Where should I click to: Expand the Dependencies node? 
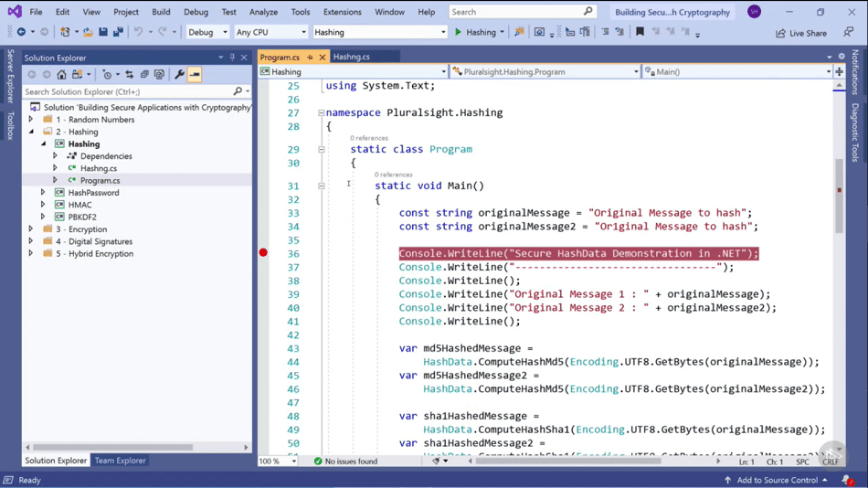(56, 155)
